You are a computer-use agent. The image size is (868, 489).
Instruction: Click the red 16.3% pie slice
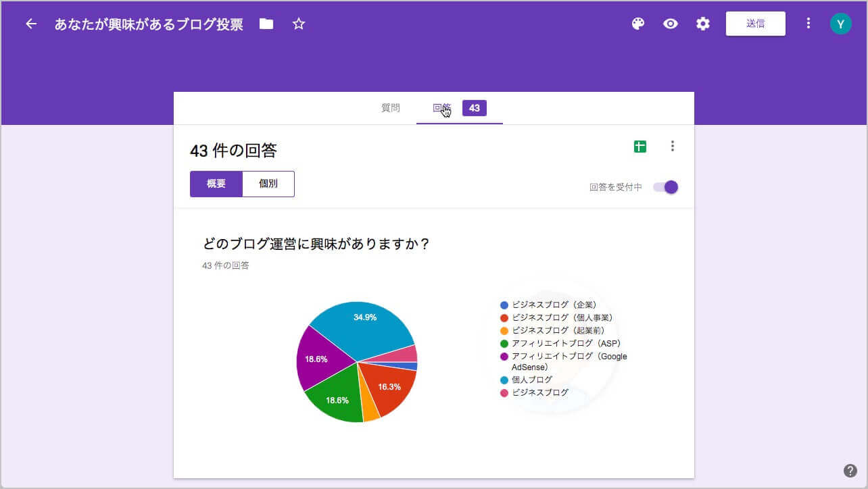pyautogui.click(x=389, y=388)
